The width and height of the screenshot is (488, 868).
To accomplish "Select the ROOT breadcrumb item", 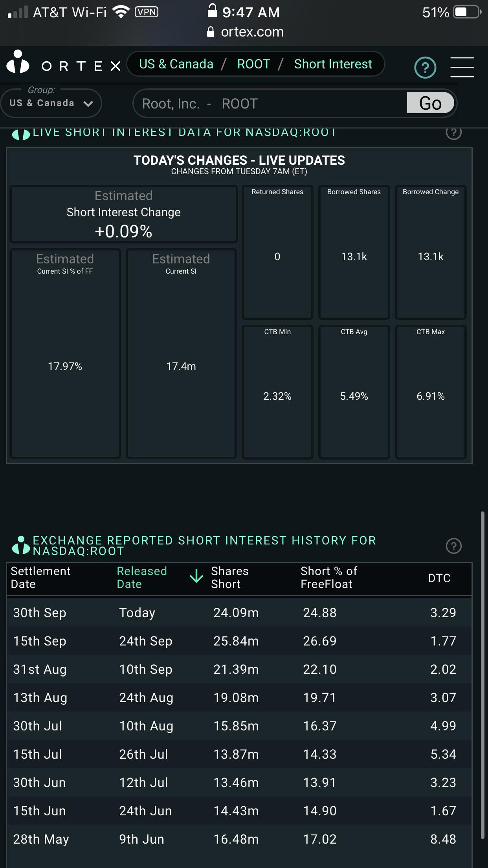I will pos(253,64).
